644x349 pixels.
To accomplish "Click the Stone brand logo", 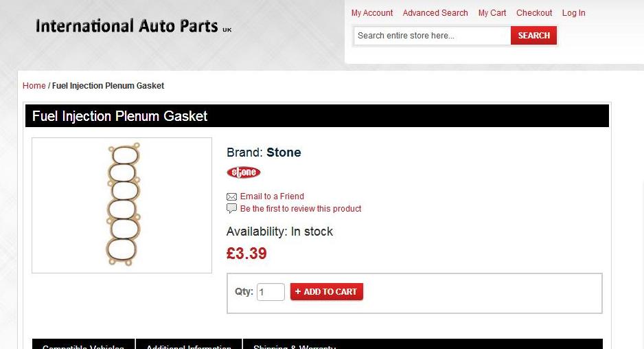I will [244, 172].
